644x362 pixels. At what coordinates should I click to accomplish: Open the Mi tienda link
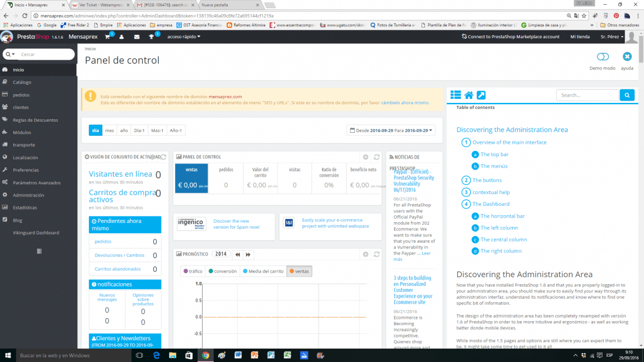click(x=580, y=37)
